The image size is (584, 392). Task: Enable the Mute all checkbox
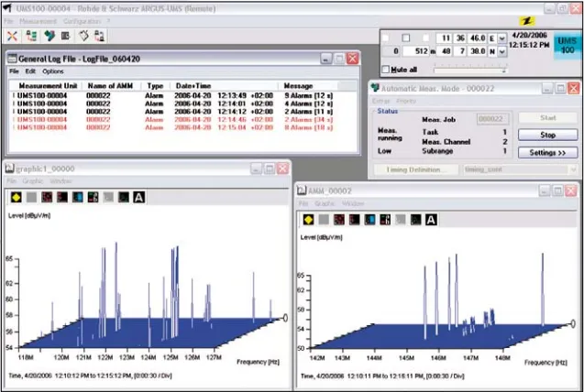[x=386, y=70]
